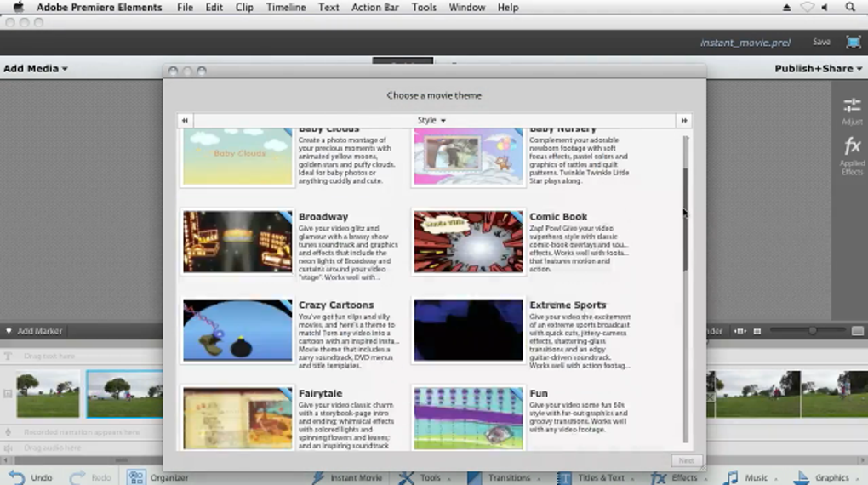Open the Tools action bar item
Screen dimensions: 868x485
coord(424,477)
